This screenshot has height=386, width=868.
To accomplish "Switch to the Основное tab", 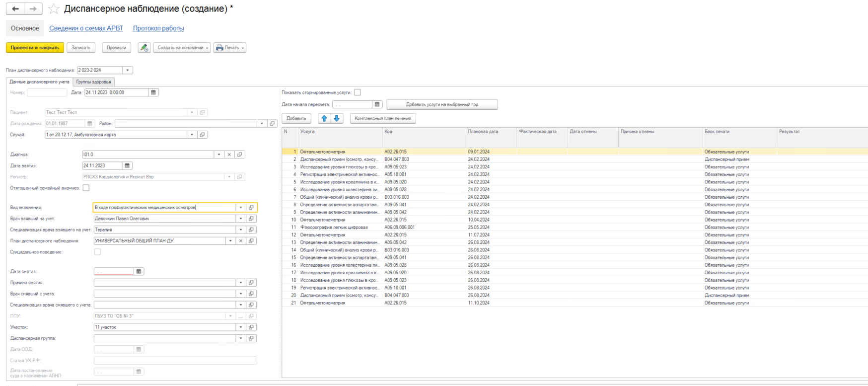I will [x=25, y=28].
